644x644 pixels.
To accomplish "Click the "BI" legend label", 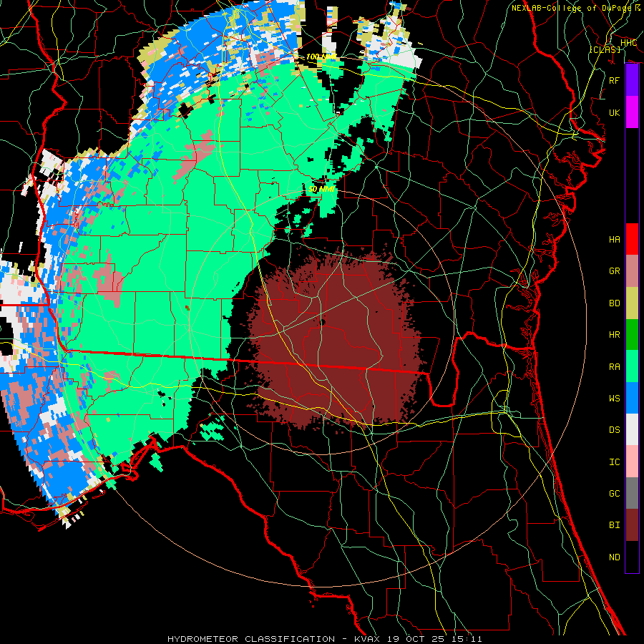I will point(614,525).
